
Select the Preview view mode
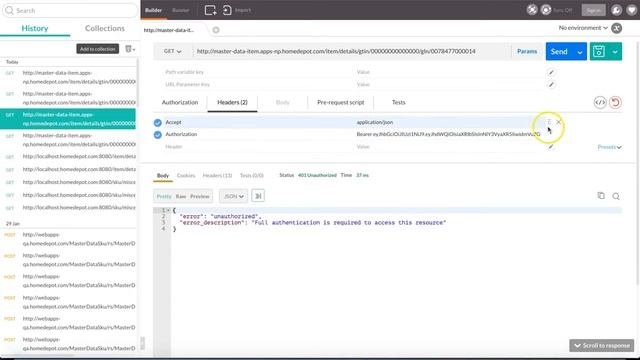click(200, 196)
